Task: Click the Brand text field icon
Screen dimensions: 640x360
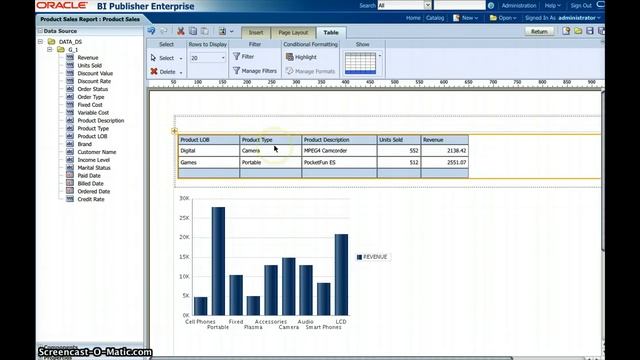Action: 70,144
